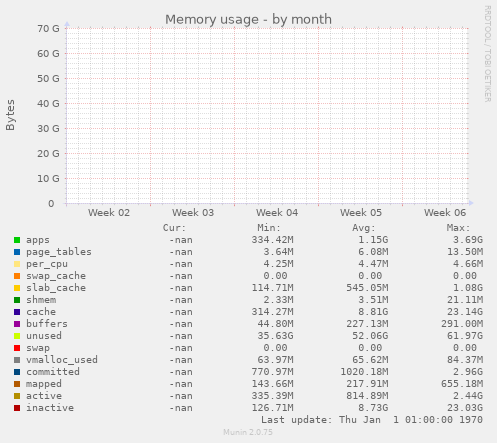Click inactive max value '23.03G'
497x443 pixels.
click(x=465, y=408)
